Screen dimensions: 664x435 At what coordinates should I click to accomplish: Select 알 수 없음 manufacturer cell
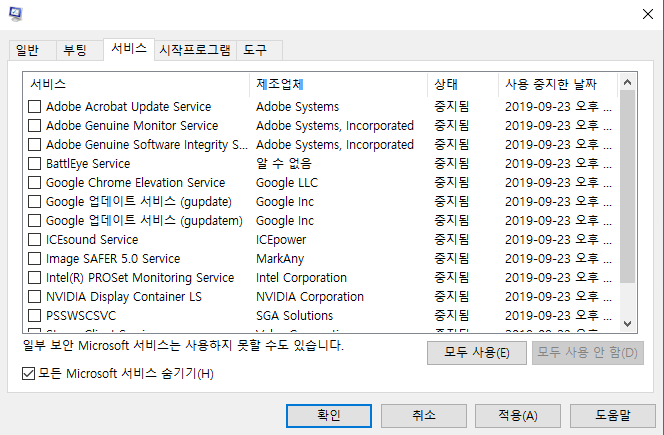(x=284, y=163)
